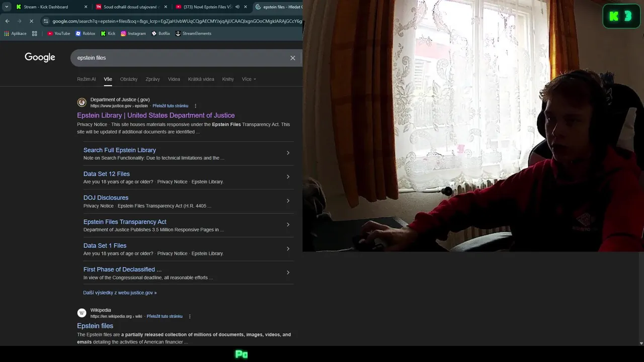Open the BotRix bookmark
The width and height of the screenshot is (644, 362).
click(x=161, y=34)
